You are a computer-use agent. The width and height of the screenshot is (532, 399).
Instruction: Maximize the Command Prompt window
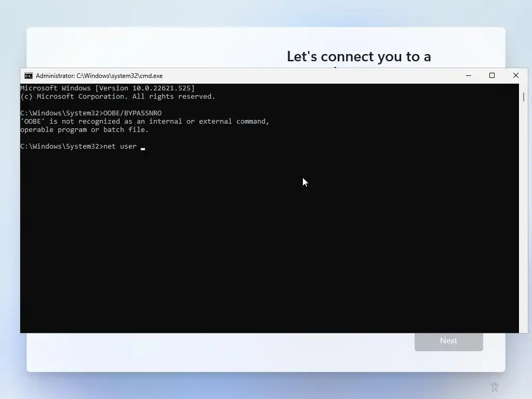[492, 76]
